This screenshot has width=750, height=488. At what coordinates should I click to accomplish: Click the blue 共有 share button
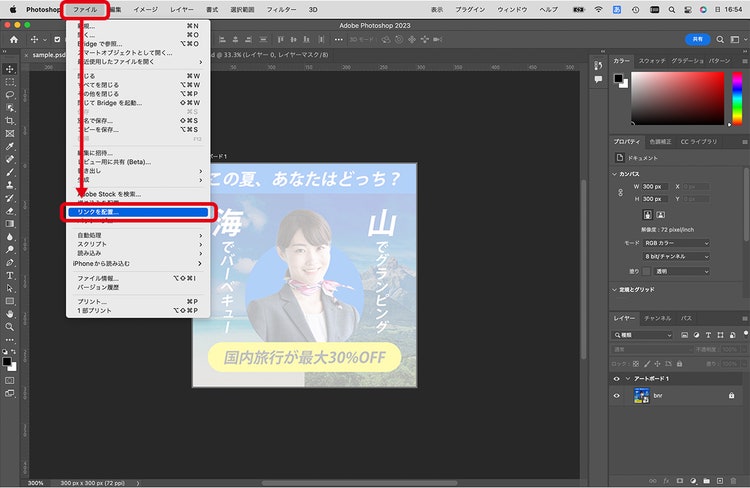pos(698,39)
